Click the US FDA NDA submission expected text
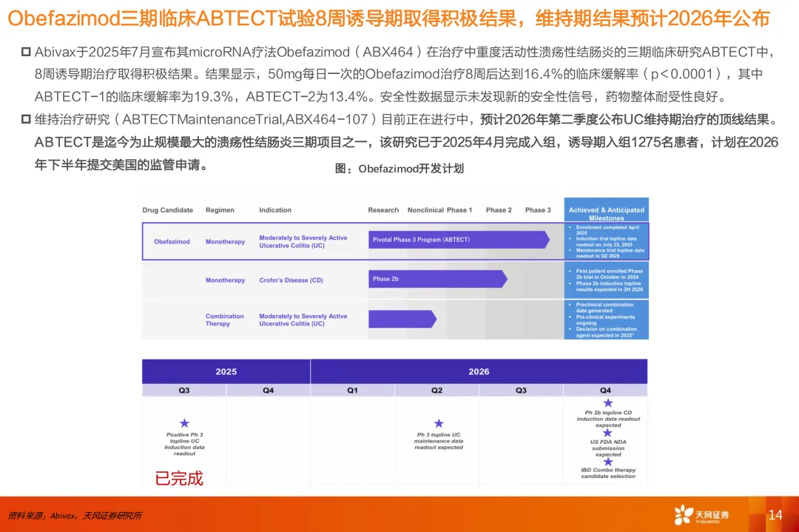This screenshot has height=532, width=799. pos(608,448)
